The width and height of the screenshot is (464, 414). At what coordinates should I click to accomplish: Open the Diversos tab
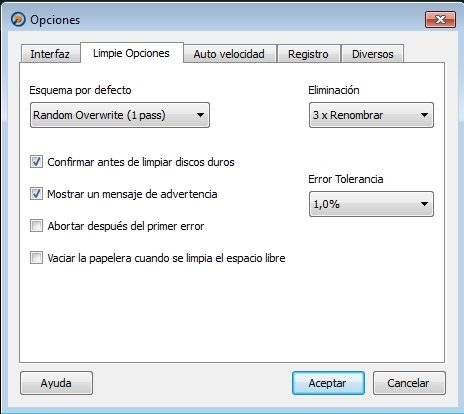[373, 54]
